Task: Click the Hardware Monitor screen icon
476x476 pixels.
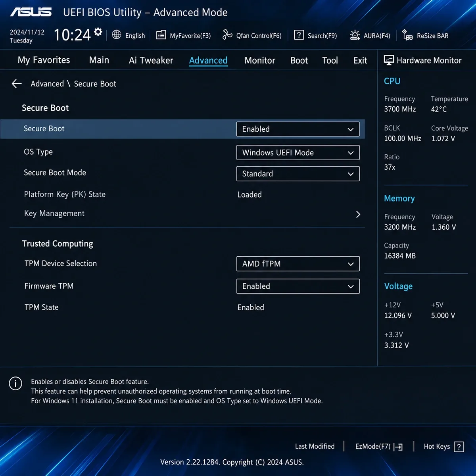Action: [389, 60]
